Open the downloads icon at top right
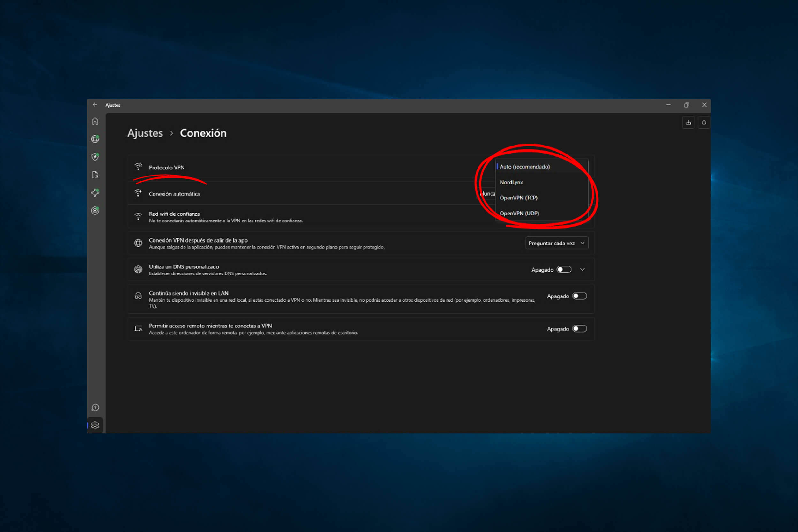Image resolution: width=798 pixels, height=532 pixels. [x=688, y=123]
